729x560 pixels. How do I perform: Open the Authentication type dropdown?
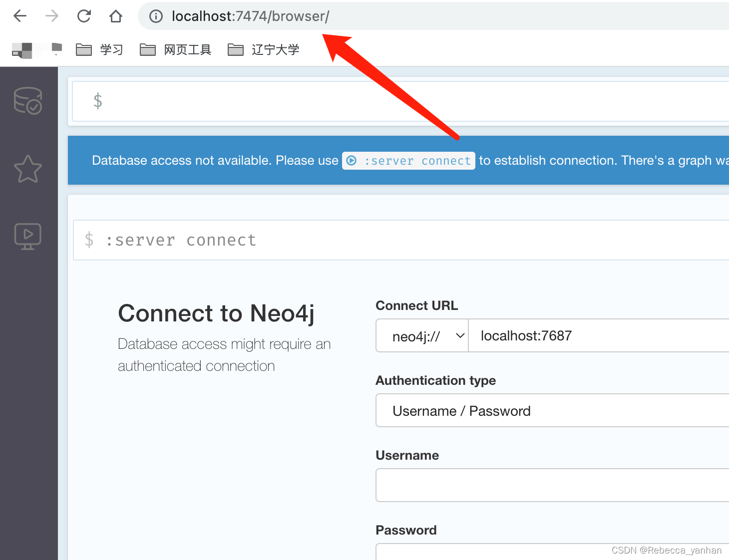549,410
